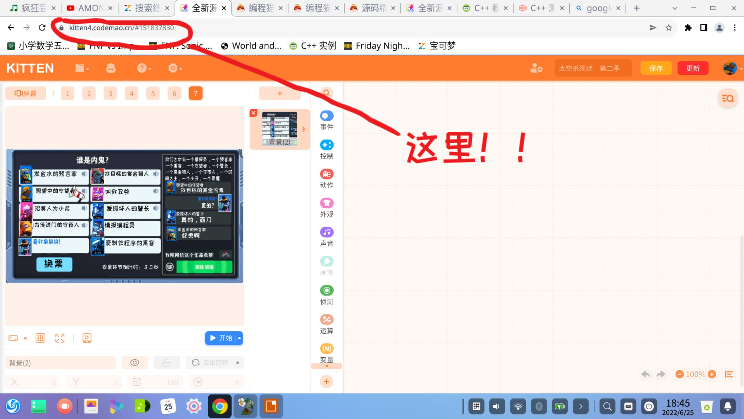Open the backpack icon in Kitten header
The width and height of the screenshot is (744, 419).
(x=111, y=68)
